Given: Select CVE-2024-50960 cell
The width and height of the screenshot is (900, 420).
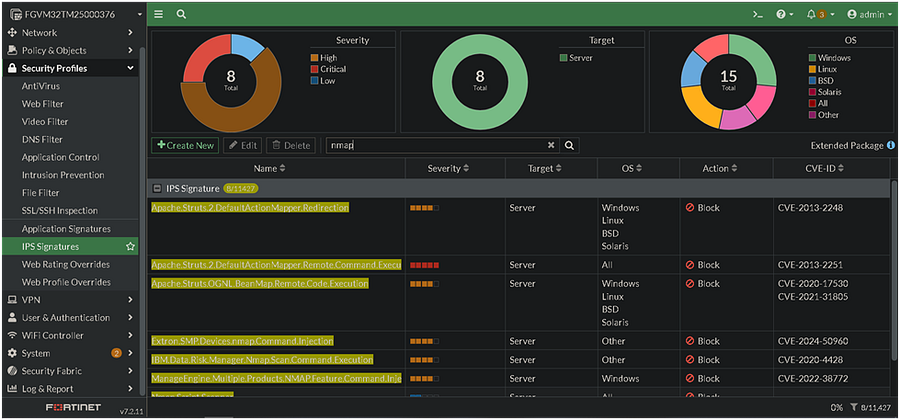Looking at the screenshot, I should pyautogui.click(x=812, y=341).
